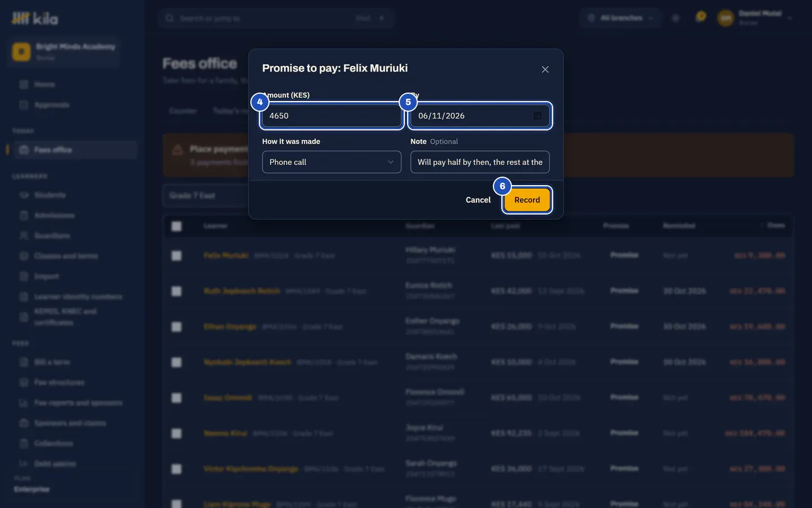Screen dimensions: 812x508
Task: Click the Record button
Action: tap(527, 200)
